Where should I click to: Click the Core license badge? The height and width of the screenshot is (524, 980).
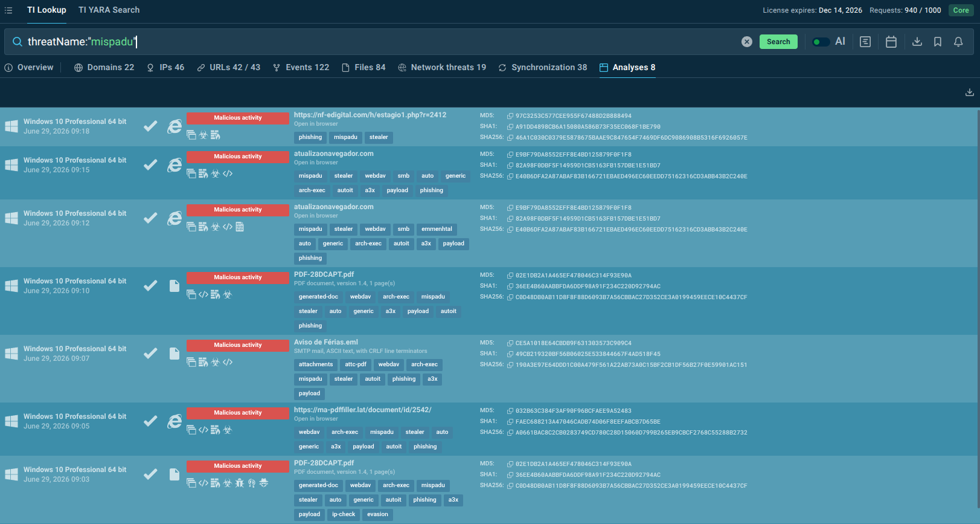tap(961, 10)
